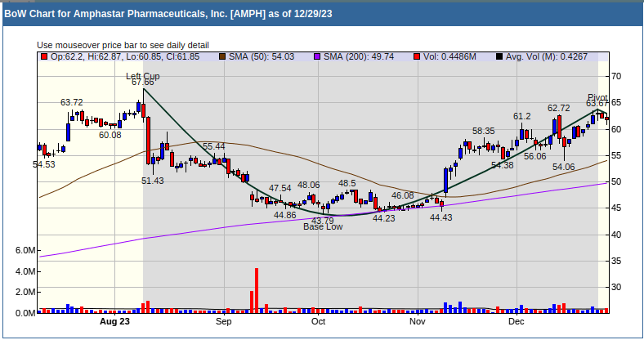This screenshot has height=340, width=644.
Task: Click the 44.86 price label
Action: tap(285, 215)
